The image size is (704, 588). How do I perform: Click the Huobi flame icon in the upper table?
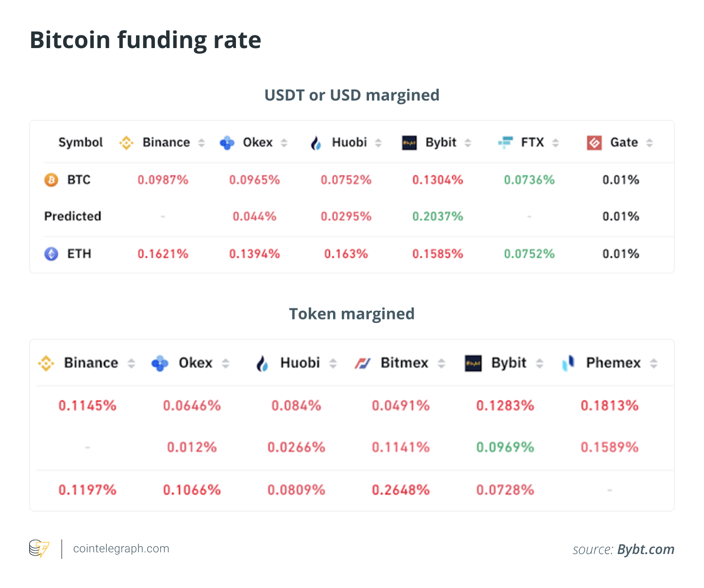click(x=316, y=143)
